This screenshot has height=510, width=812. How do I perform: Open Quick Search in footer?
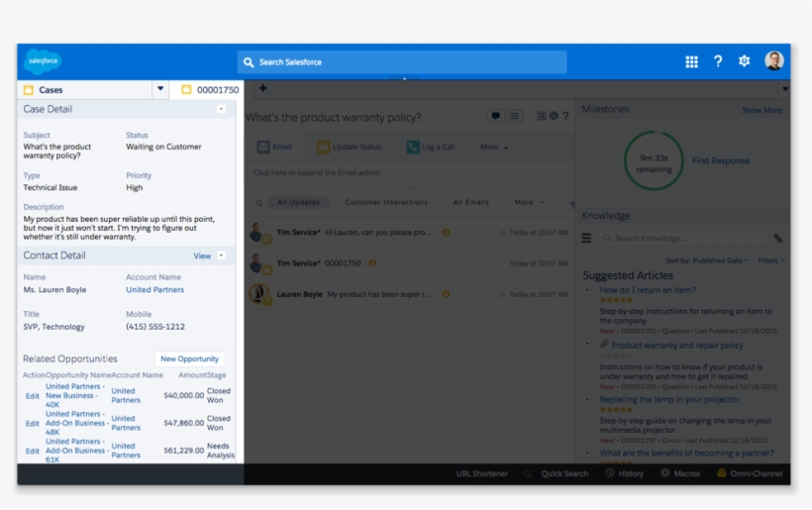[x=564, y=473]
